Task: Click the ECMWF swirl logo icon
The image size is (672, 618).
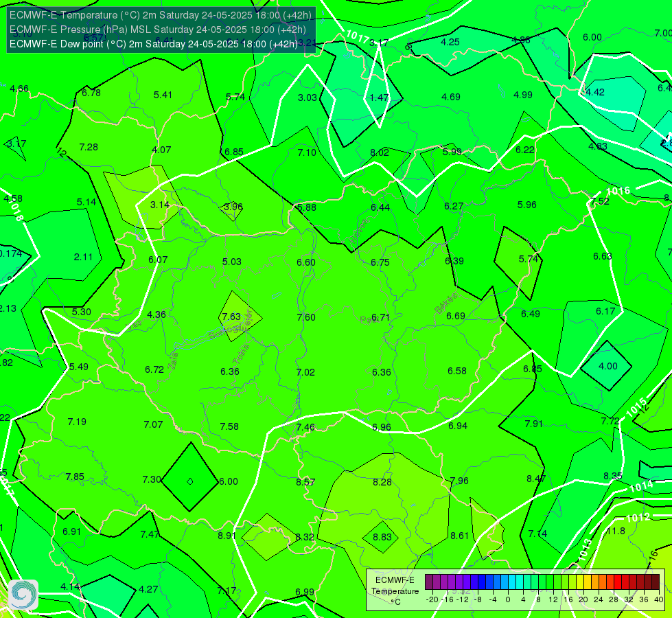Action: tap(23, 595)
